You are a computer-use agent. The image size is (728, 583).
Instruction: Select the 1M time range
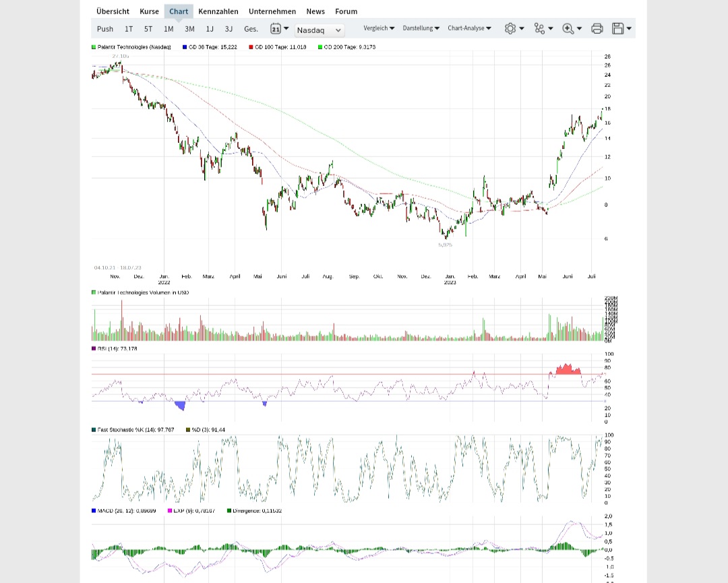(x=169, y=29)
